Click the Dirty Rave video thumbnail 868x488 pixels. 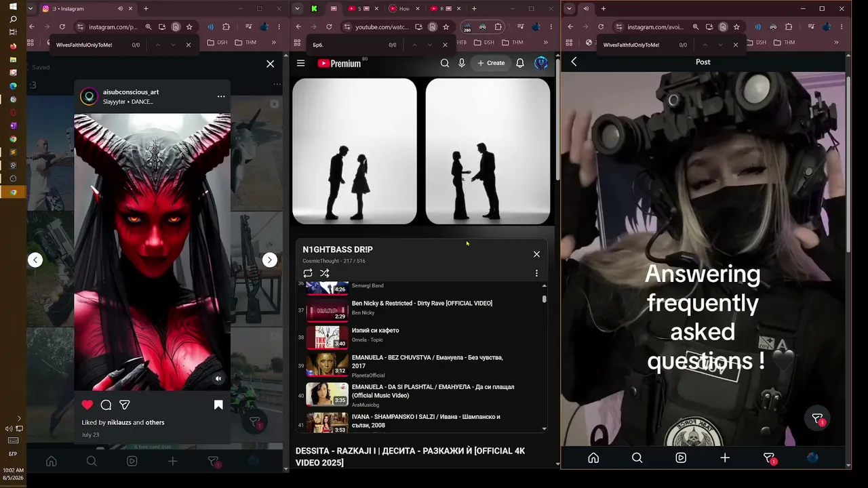click(x=327, y=310)
